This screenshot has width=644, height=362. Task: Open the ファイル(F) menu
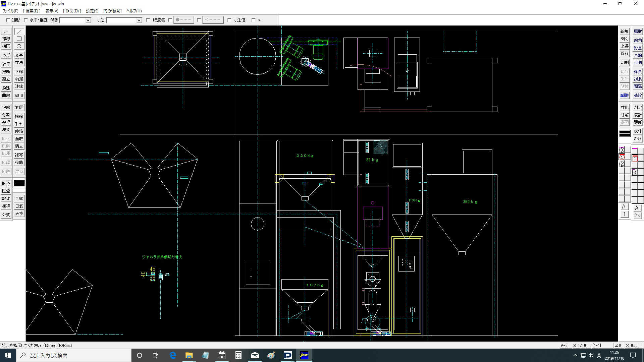click(10, 11)
